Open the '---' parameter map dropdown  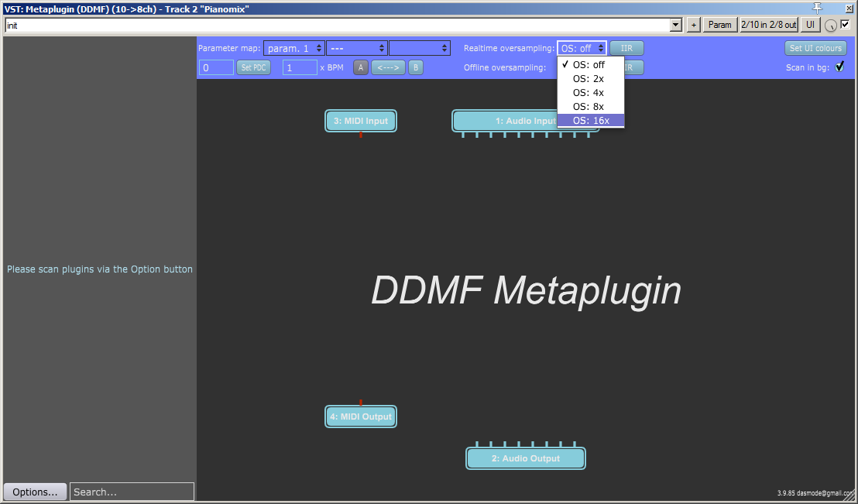(x=357, y=48)
